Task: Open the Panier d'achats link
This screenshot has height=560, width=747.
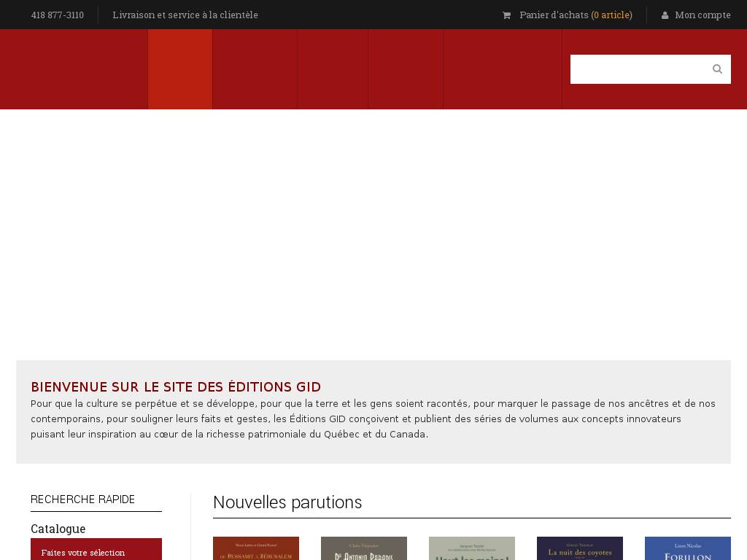Action: [554, 15]
